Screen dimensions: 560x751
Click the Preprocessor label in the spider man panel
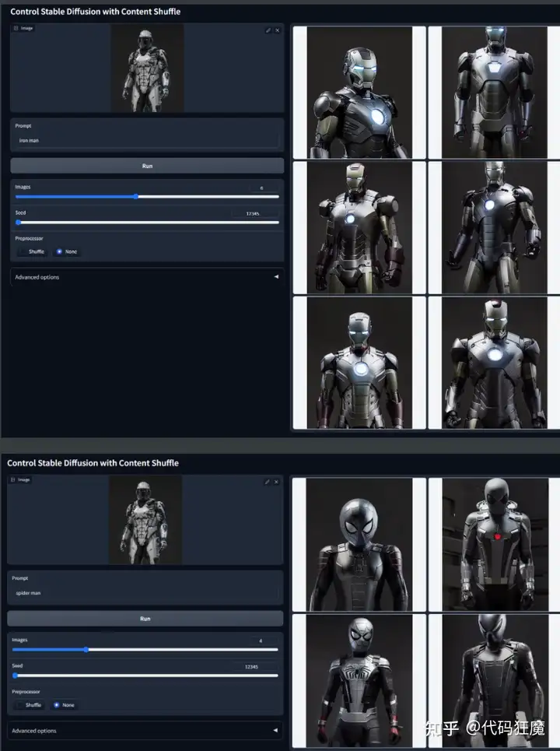click(26, 692)
